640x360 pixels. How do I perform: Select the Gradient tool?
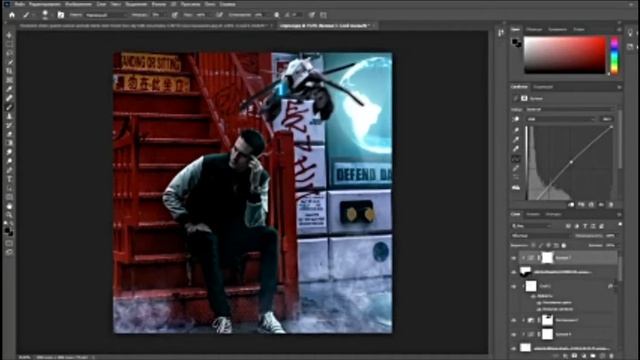tap(9, 143)
